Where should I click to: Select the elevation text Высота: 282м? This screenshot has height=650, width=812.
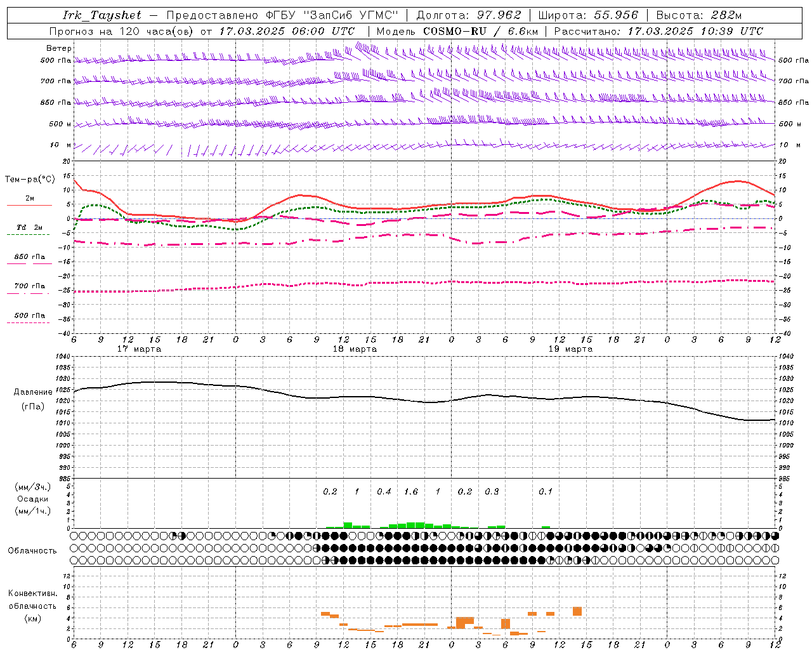point(699,15)
